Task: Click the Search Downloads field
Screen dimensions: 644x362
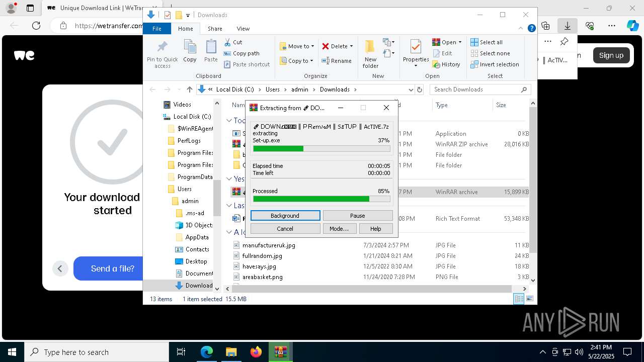Action: coord(480,89)
